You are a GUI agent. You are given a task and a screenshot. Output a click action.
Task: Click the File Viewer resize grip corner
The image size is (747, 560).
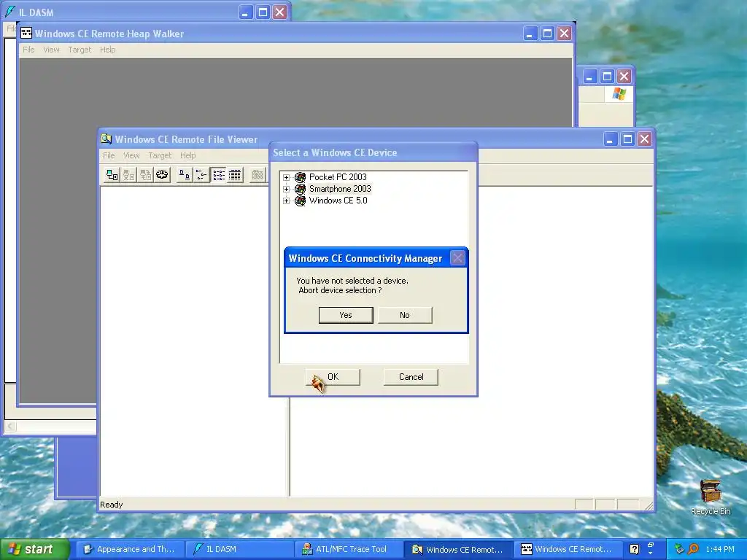coord(649,506)
